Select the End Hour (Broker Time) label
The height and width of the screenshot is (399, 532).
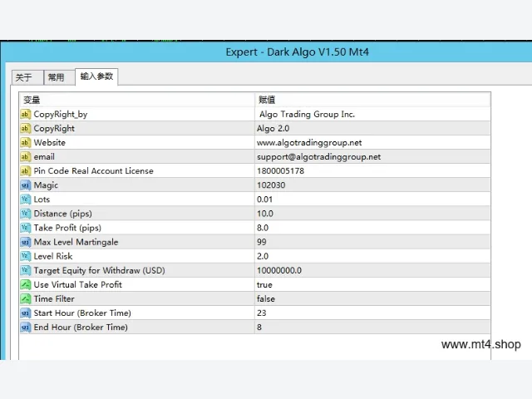pyautogui.click(x=81, y=328)
